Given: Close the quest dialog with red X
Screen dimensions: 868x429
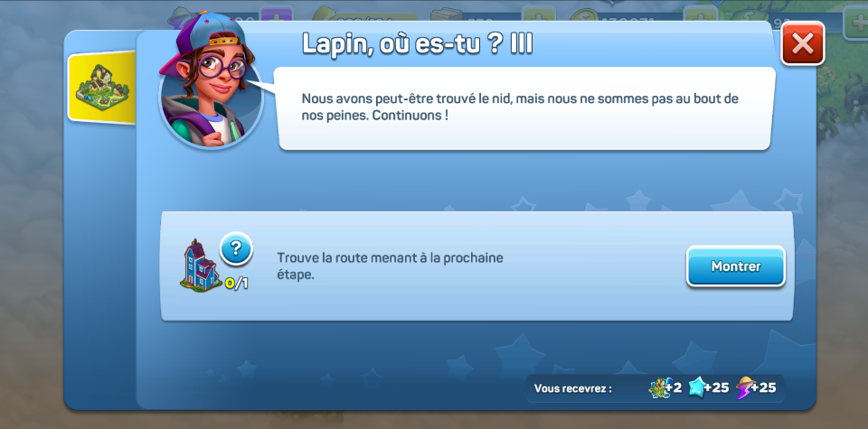Looking at the screenshot, I should tap(802, 43).
